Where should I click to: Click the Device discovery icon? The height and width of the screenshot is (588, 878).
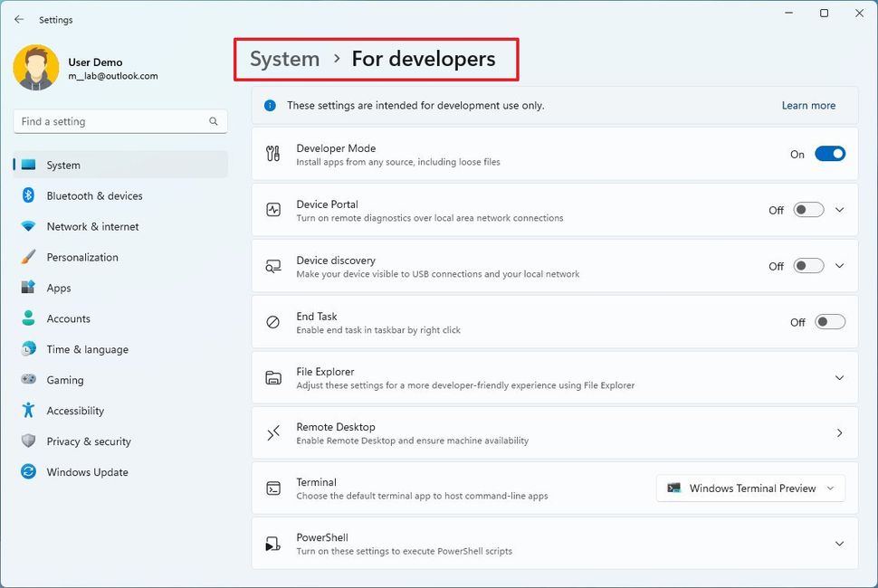tap(273, 266)
